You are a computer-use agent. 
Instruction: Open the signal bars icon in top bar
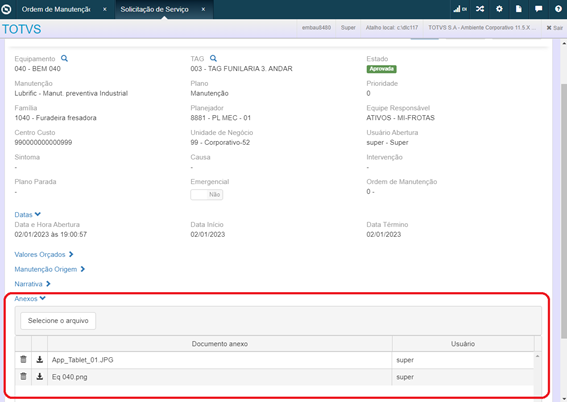coord(460,9)
